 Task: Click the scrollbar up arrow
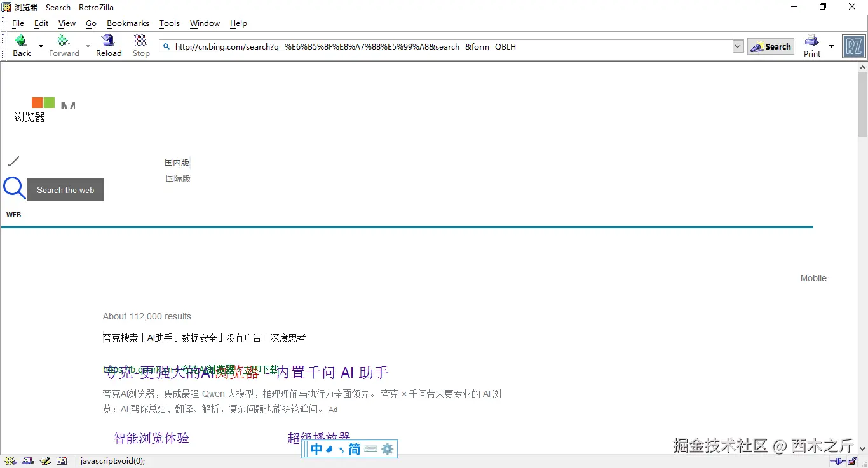tap(862, 67)
